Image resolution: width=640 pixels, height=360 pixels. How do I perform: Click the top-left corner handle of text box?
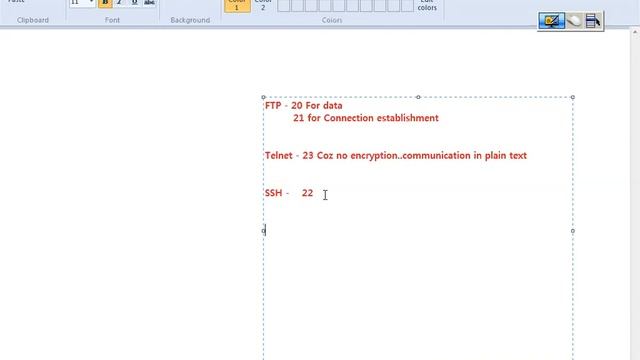(x=263, y=97)
